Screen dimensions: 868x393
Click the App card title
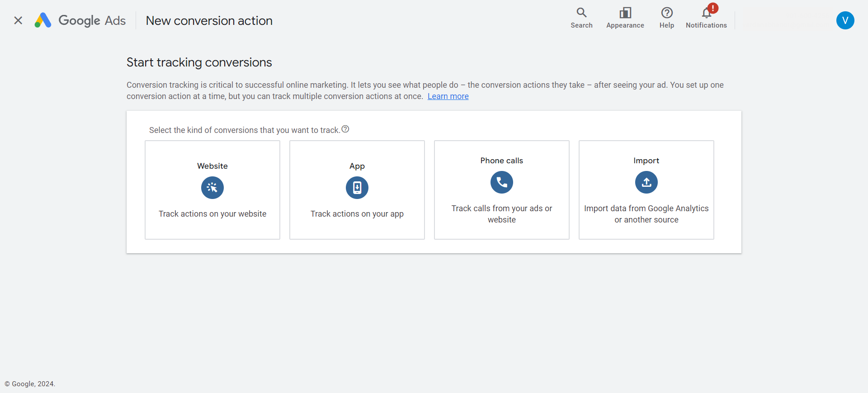pyautogui.click(x=357, y=166)
